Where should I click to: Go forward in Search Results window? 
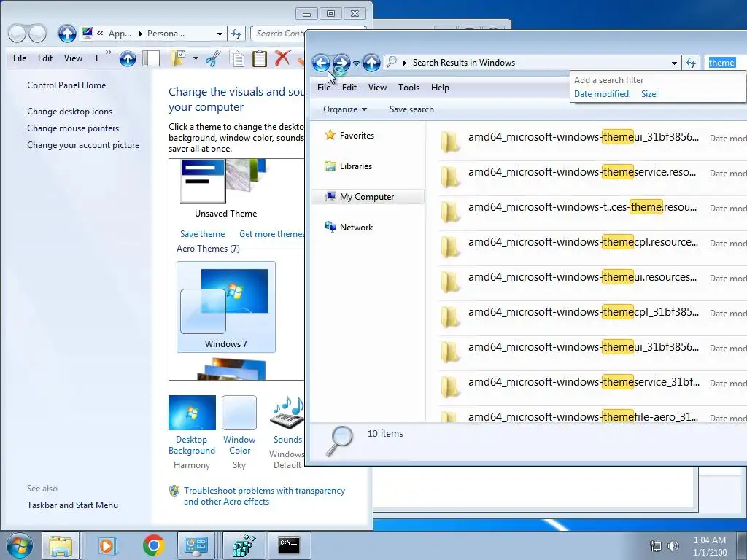point(341,63)
